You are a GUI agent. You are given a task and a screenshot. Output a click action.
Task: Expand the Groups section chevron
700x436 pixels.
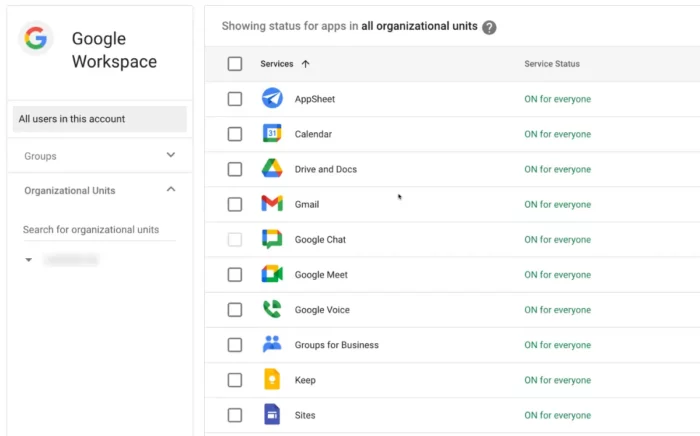pyautogui.click(x=171, y=155)
